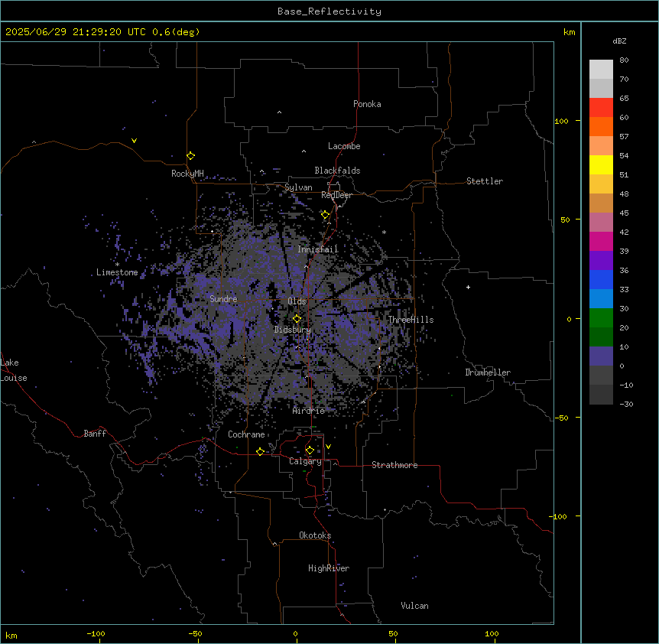Click the Lake Louise label
This screenshot has height=644, width=659.
(14, 370)
